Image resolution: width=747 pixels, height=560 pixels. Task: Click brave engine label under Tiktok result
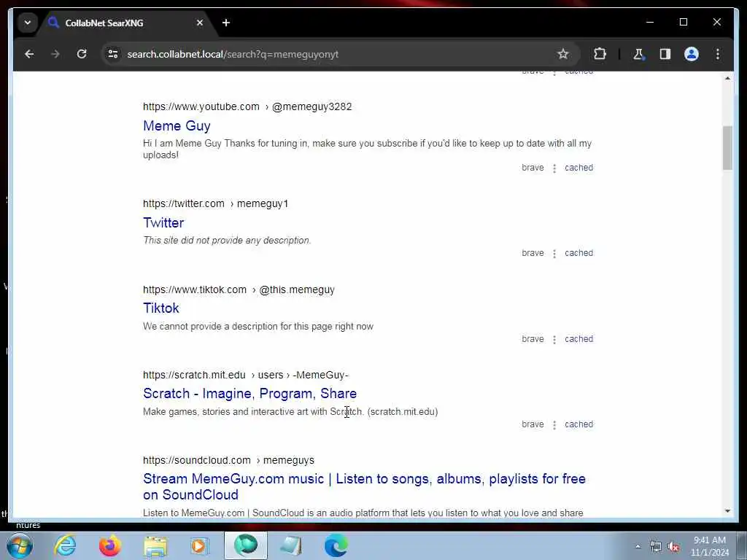click(x=533, y=339)
